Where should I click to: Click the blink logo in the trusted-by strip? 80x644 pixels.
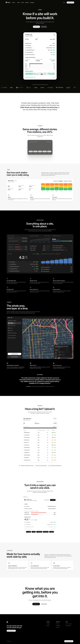click(11, 88)
